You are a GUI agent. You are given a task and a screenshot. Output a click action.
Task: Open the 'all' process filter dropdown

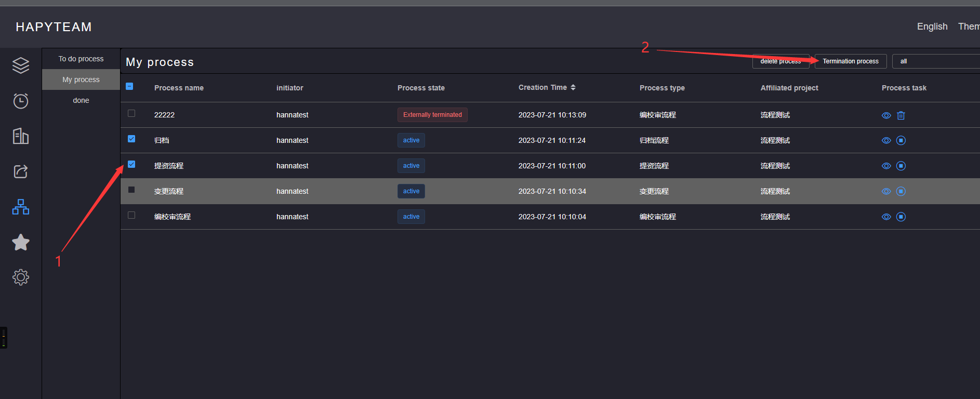936,61
